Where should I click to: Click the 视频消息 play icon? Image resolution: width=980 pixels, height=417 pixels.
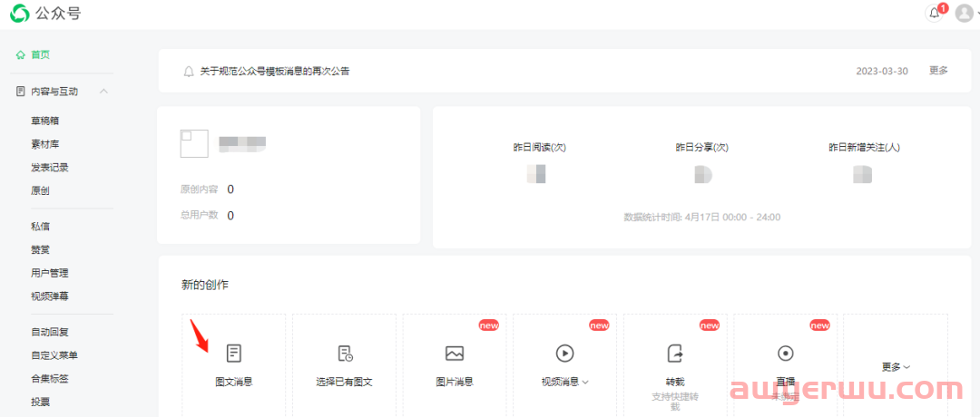tap(564, 354)
